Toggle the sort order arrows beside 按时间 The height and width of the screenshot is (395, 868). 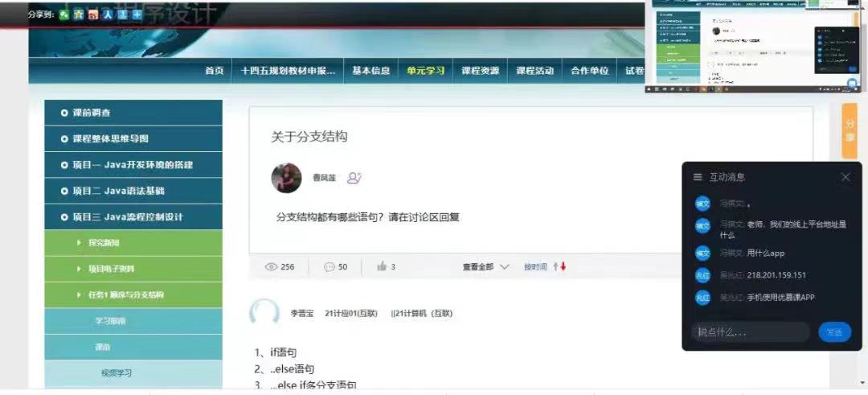(559, 266)
